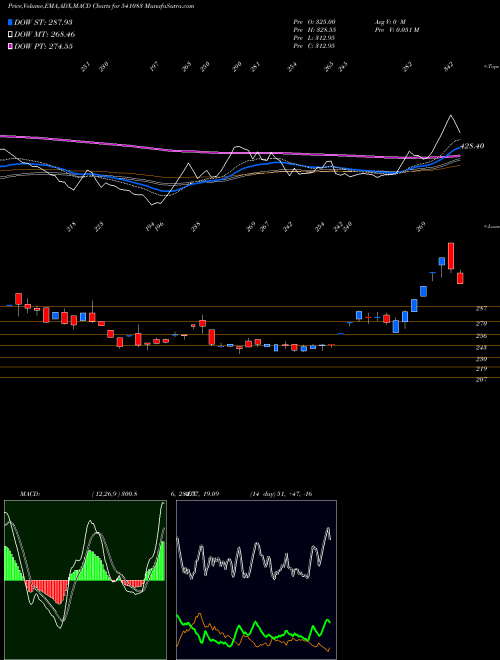Click the 'Pre V: 0.051 M' volume text
The width and height of the screenshot is (500, 660).
point(396,30)
